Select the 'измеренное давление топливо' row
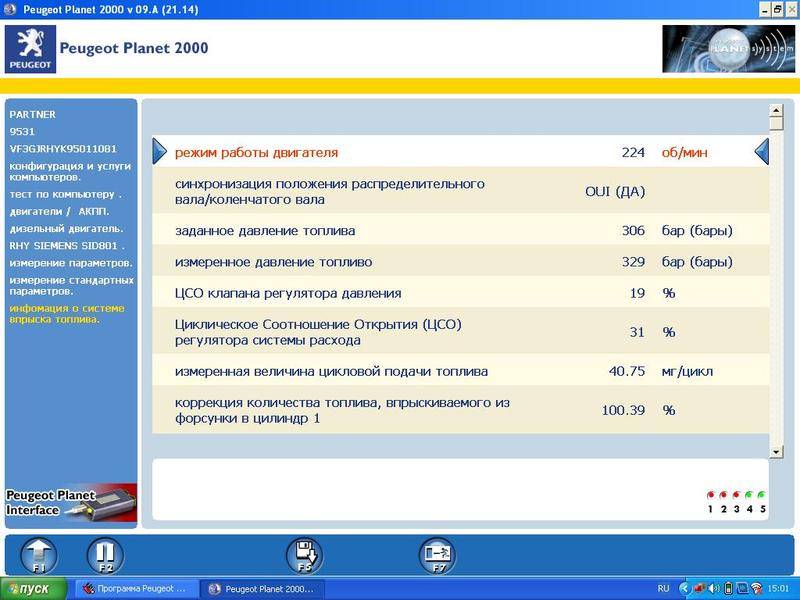The image size is (800, 600). (x=460, y=262)
